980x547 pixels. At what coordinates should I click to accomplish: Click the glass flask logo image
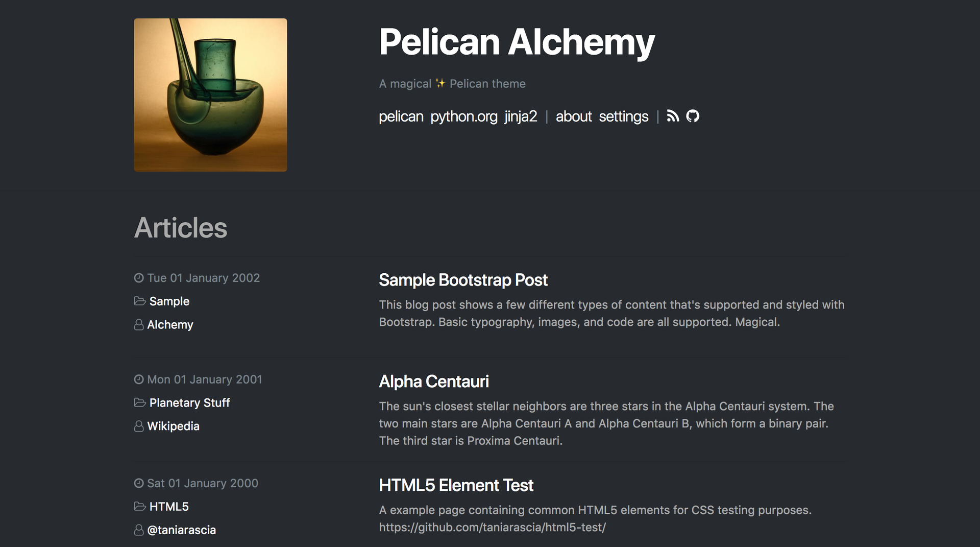pos(210,95)
